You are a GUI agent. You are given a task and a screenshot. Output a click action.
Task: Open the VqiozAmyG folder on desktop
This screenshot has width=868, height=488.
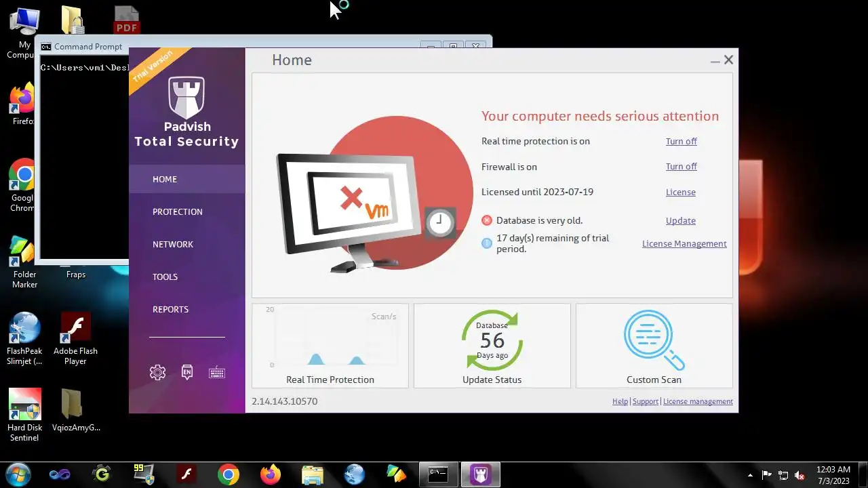75,411
